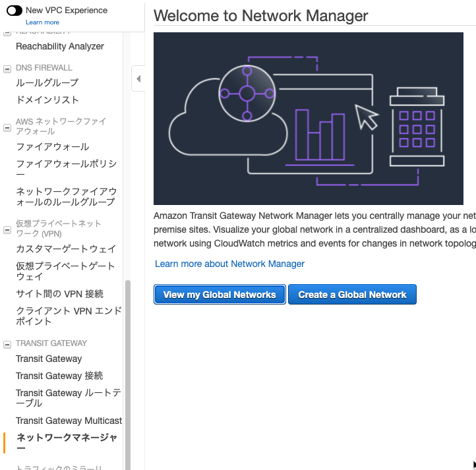Image resolution: width=476 pixels, height=470 pixels.
Task: Click the sidebar vertical scrollbar
Action: pyautogui.click(x=128, y=374)
